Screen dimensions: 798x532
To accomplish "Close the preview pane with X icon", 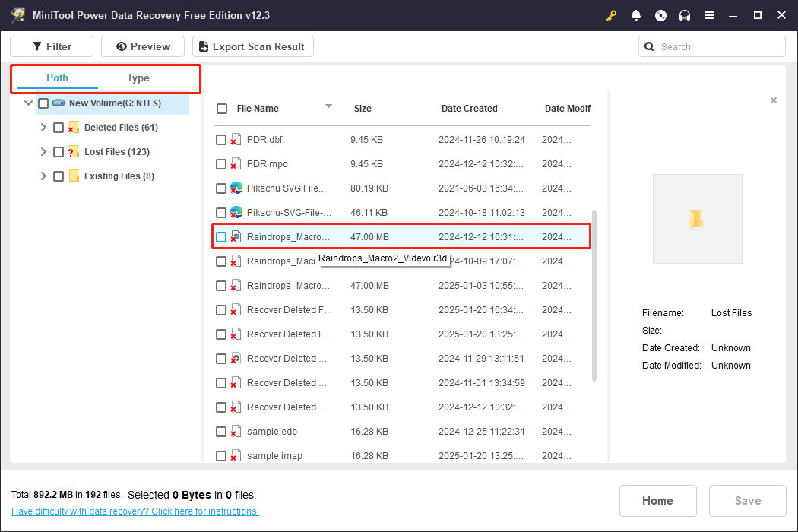I will (x=774, y=100).
